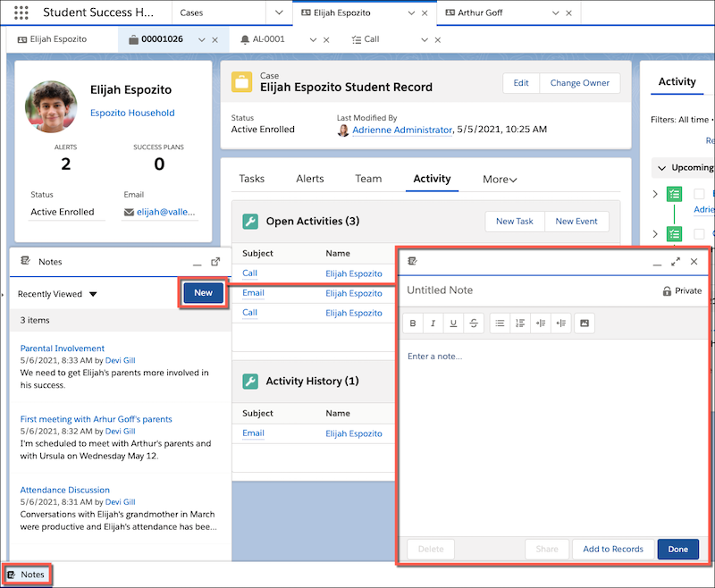Open the Parental Involvement note
715x588 pixels.
tap(63, 349)
